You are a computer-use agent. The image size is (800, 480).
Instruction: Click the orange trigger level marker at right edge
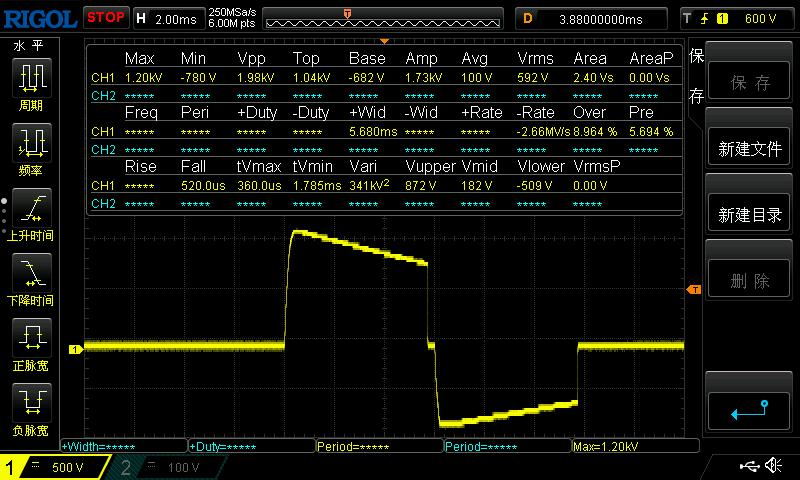[x=693, y=290]
